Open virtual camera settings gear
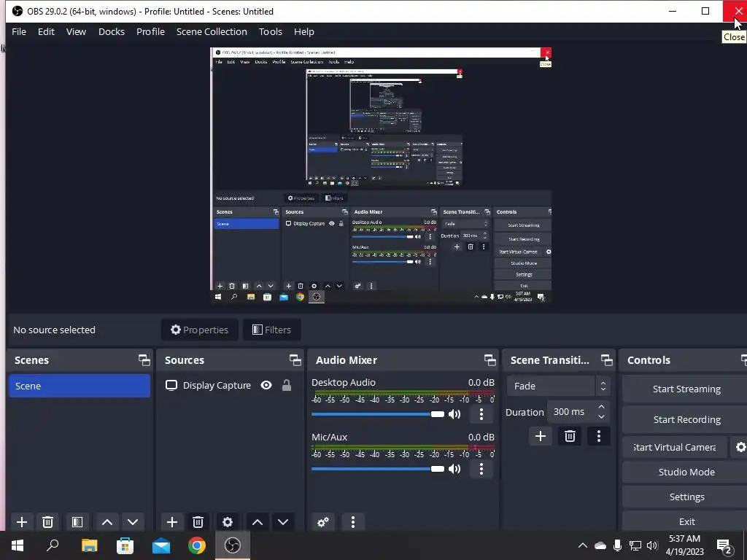747x560 pixels. [741, 447]
